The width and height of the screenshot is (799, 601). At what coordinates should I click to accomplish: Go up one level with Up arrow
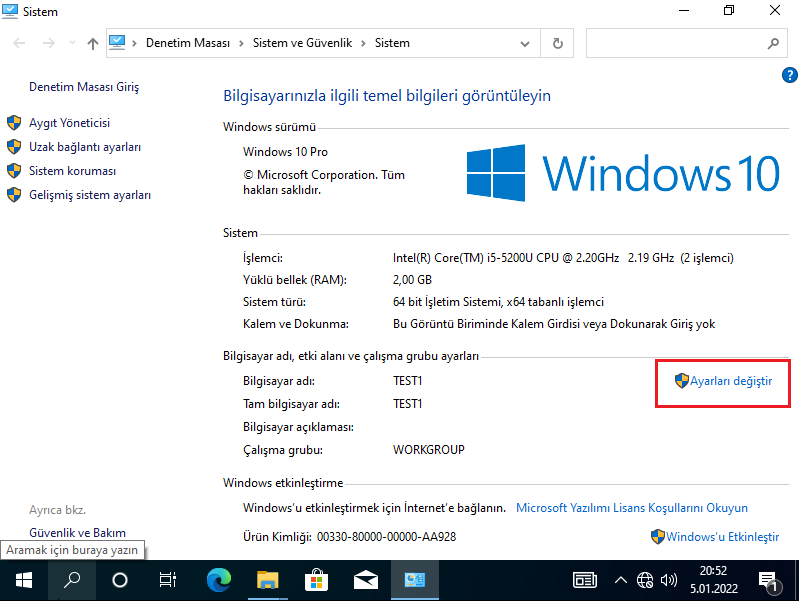(92, 43)
